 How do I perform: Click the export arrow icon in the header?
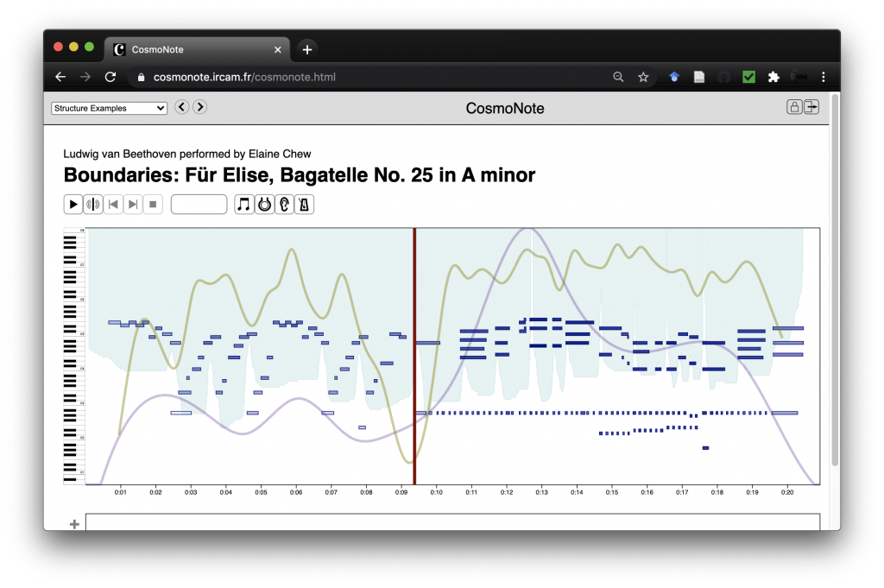811,107
